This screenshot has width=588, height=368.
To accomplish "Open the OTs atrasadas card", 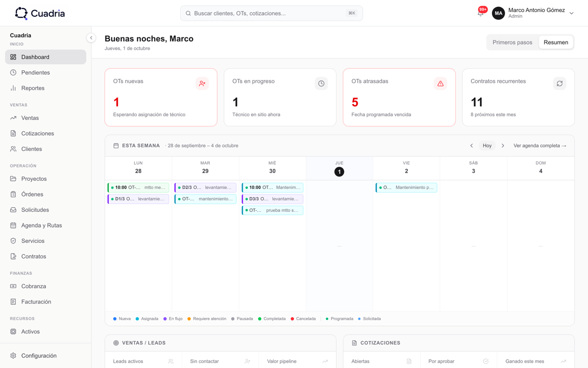I will pos(399,97).
